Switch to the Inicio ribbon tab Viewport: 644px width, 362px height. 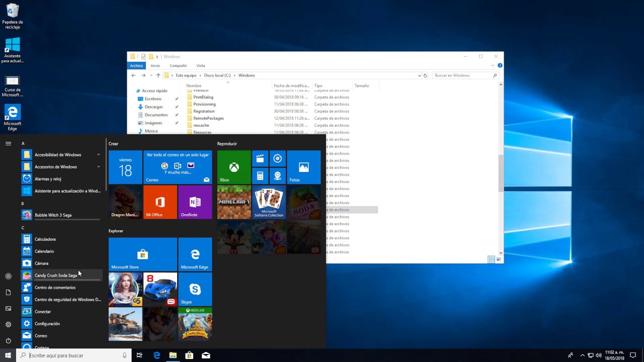point(155,66)
